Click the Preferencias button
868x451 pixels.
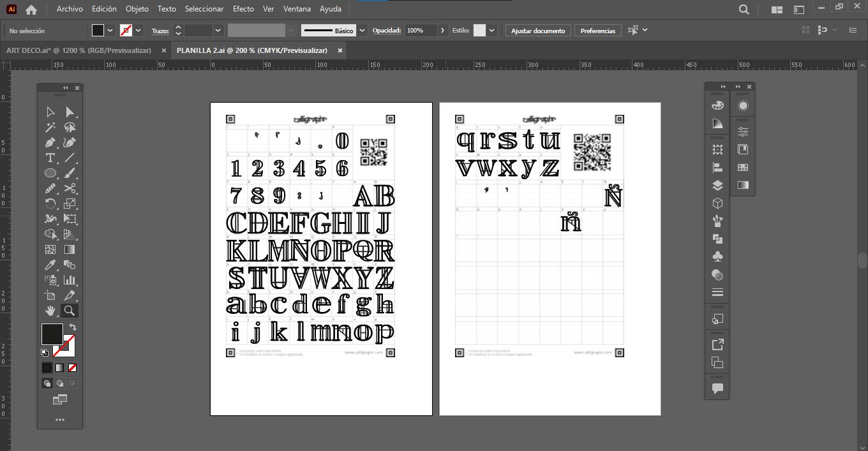pos(598,31)
